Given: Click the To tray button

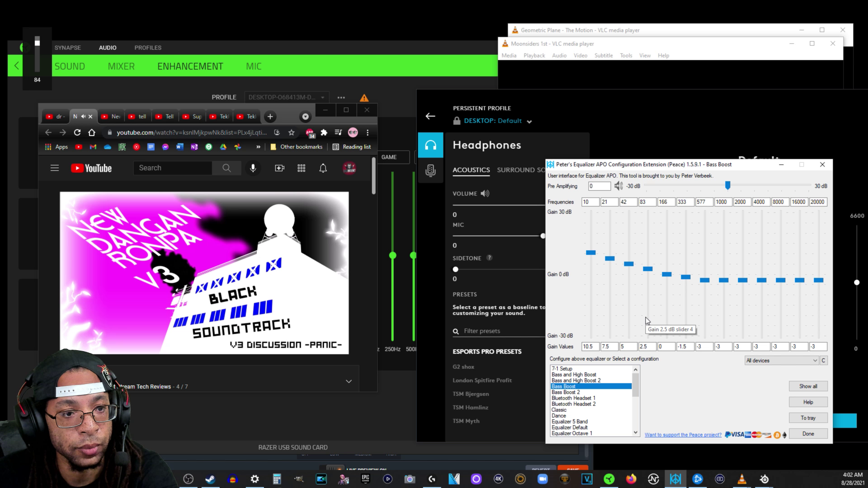Looking at the screenshot, I should point(808,418).
